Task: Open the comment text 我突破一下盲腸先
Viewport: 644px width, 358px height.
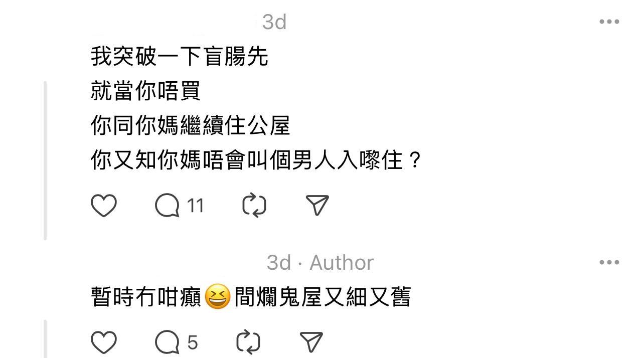Action: point(180,56)
